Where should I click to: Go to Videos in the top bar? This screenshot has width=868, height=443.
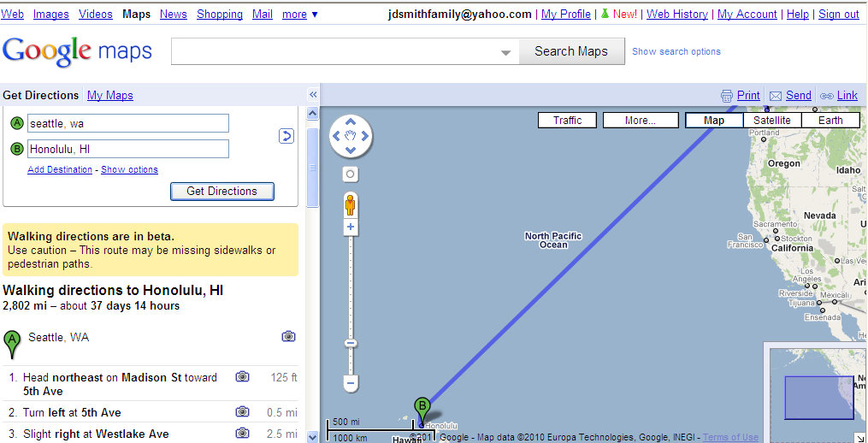pos(96,15)
